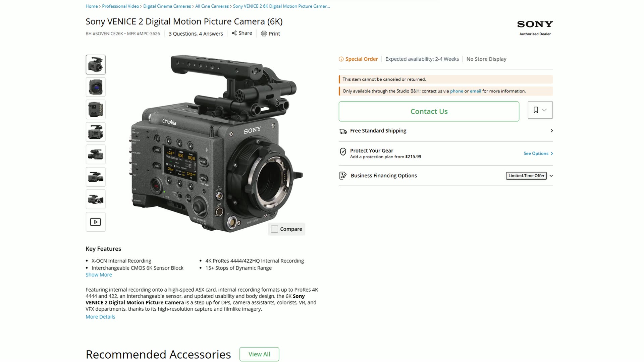The image size is (644, 362).
Task: Open Digital Cinema Cameras breadcrumb
Action: [x=167, y=6]
